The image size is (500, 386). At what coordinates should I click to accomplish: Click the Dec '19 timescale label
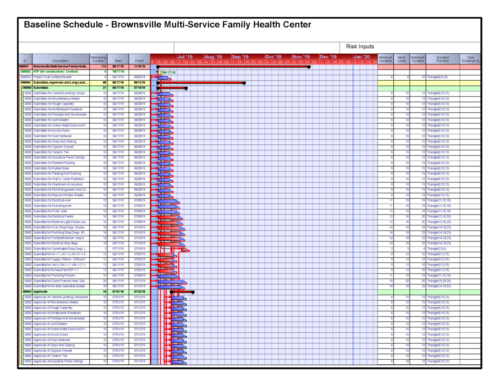[328, 57]
